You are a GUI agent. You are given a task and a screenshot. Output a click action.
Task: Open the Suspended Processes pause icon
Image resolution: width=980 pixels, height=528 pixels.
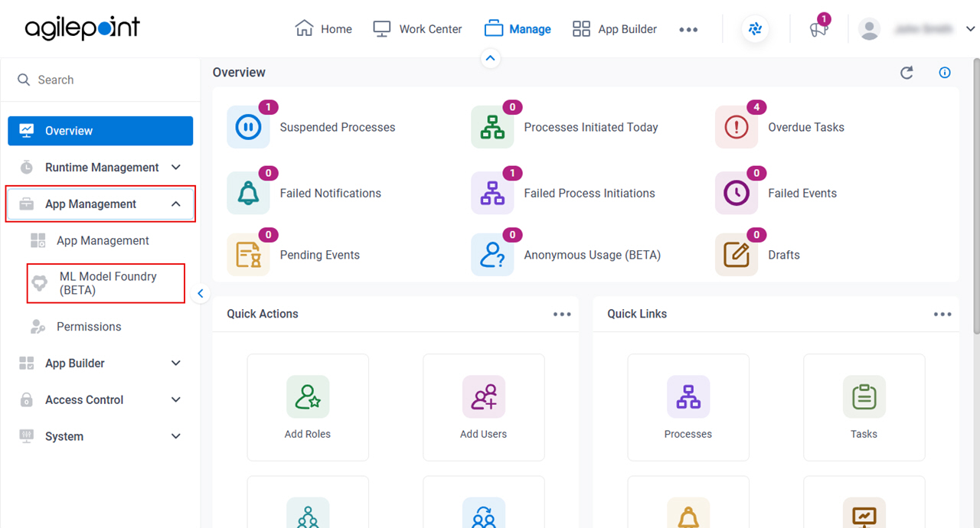[x=248, y=127]
